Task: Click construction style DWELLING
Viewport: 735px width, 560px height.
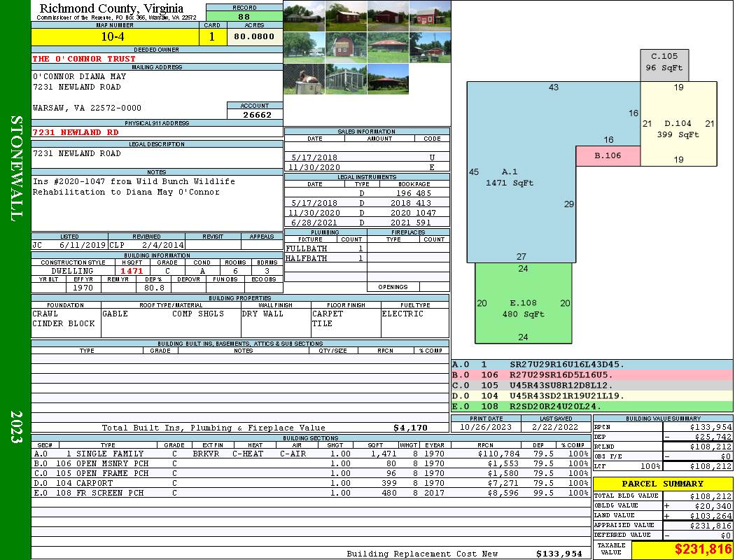Action: pyautogui.click(x=73, y=271)
